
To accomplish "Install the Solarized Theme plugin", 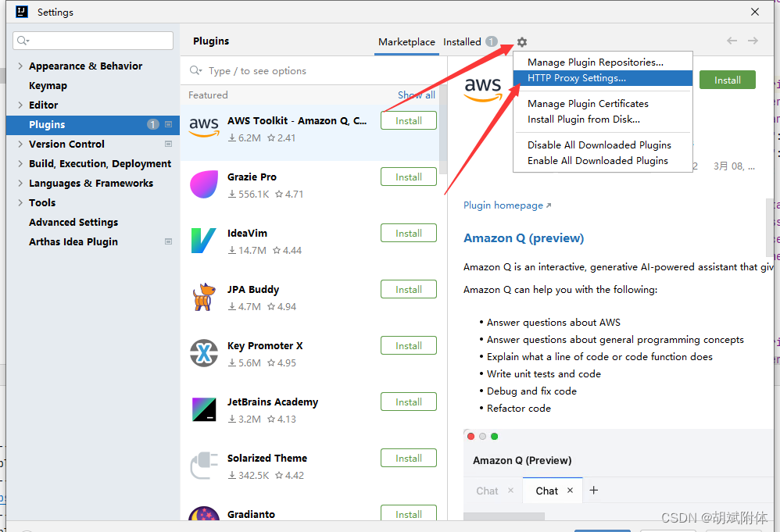I will pyautogui.click(x=409, y=458).
